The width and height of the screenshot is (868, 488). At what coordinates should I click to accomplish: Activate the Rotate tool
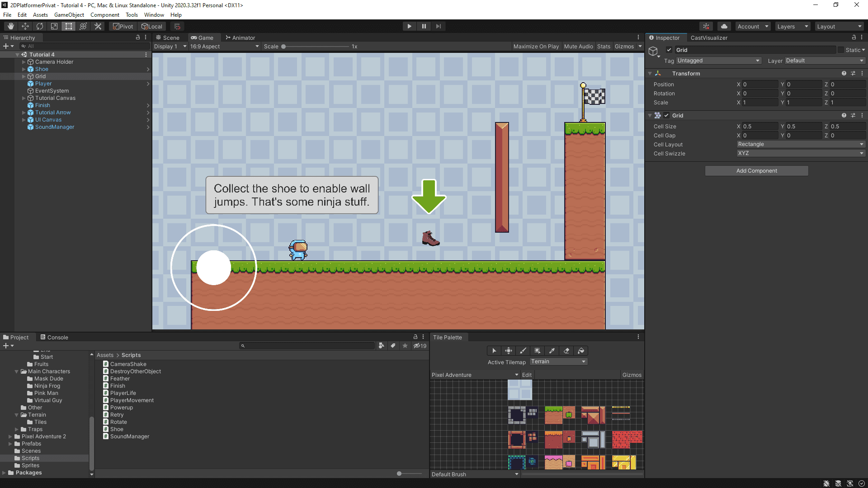click(x=40, y=26)
